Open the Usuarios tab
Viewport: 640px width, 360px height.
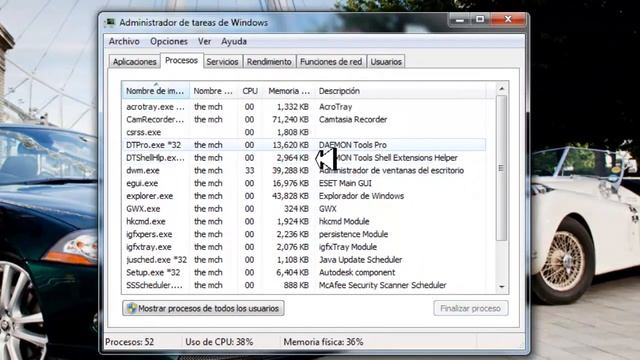pos(386,62)
